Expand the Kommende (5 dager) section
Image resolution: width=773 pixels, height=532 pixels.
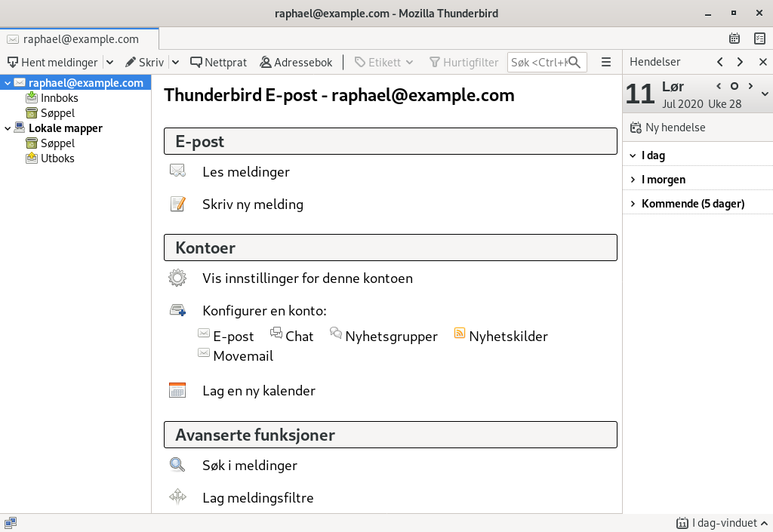[633, 203]
